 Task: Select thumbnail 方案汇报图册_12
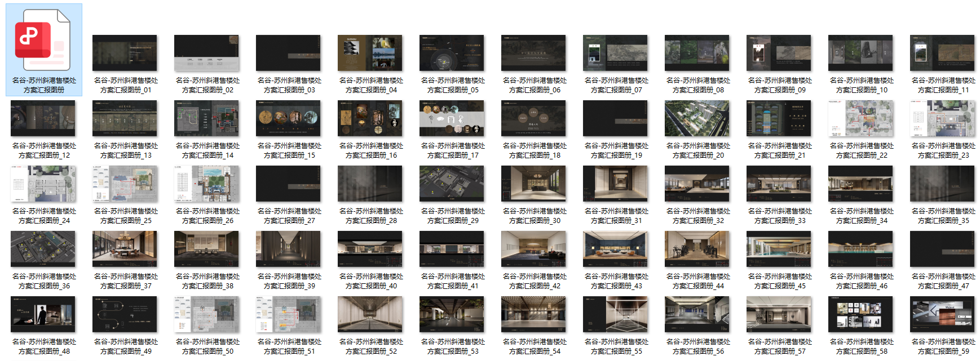[43, 118]
